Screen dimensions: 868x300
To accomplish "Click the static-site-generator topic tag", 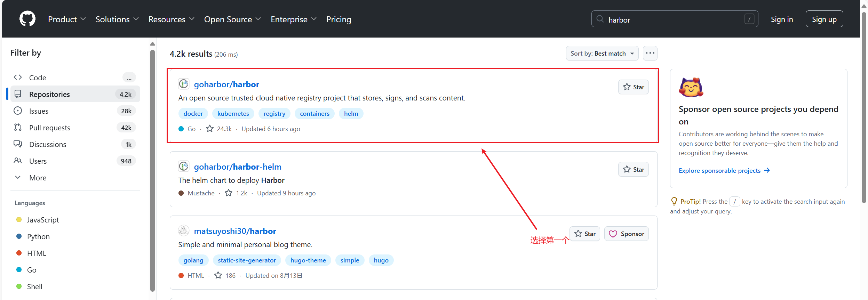I will coord(247,260).
